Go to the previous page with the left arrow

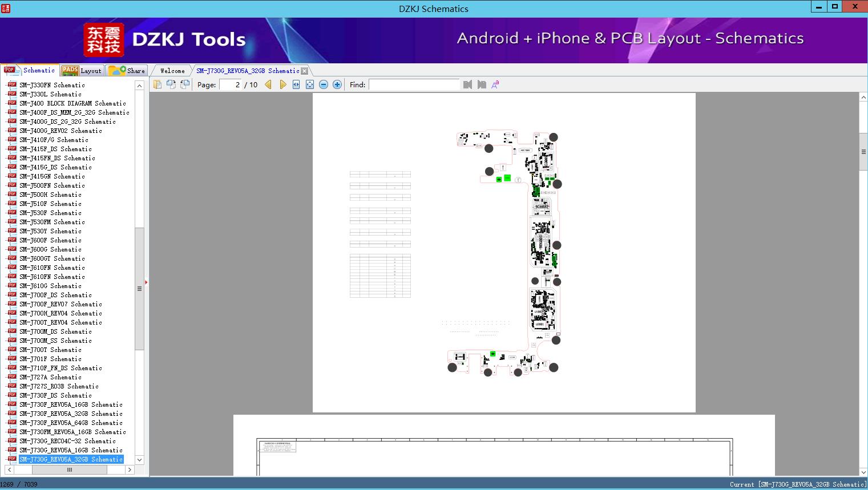[x=268, y=84]
